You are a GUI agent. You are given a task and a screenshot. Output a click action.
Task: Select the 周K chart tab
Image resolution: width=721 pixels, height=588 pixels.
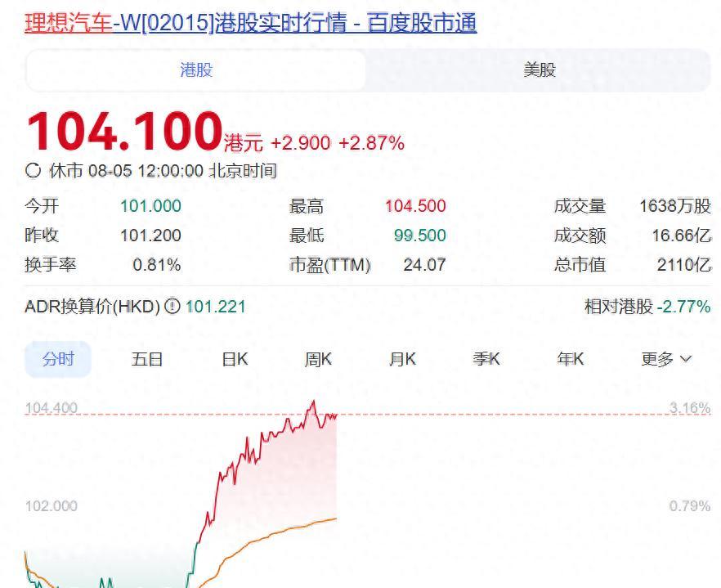pos(318,359)
